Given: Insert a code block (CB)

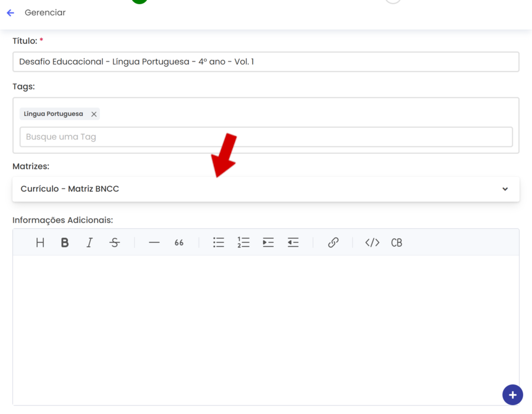Looking at the screenshot, I should pos(397,242).
